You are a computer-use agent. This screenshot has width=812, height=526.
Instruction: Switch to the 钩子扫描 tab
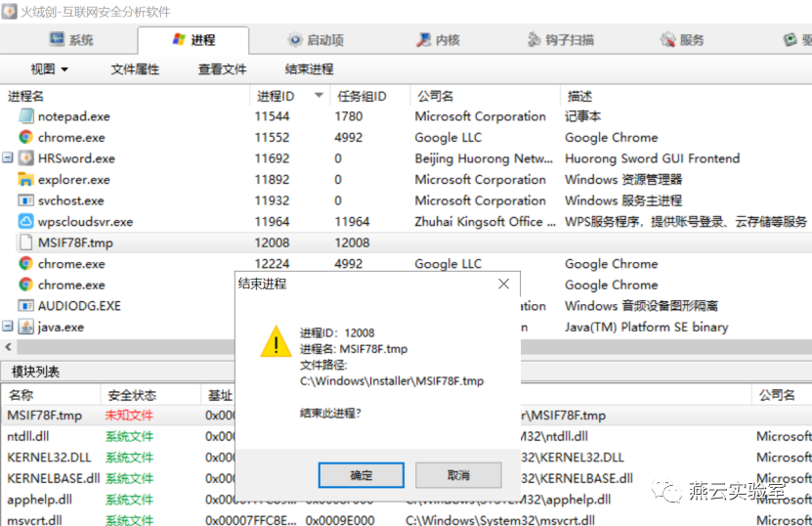coord(560,40)
